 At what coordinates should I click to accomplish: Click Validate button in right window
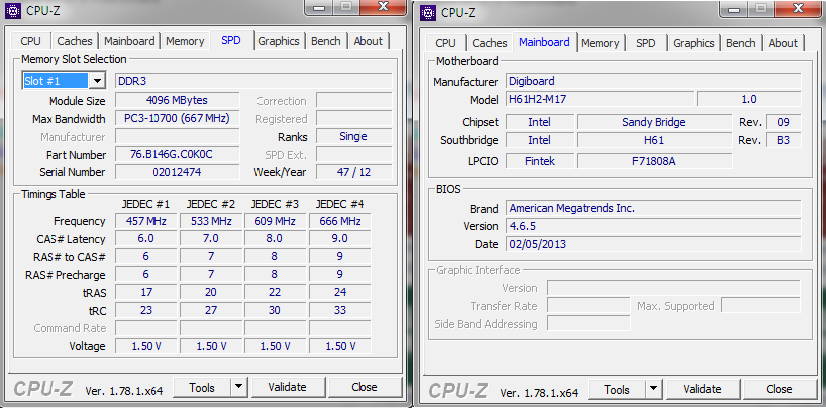click(x=702, y=389)
